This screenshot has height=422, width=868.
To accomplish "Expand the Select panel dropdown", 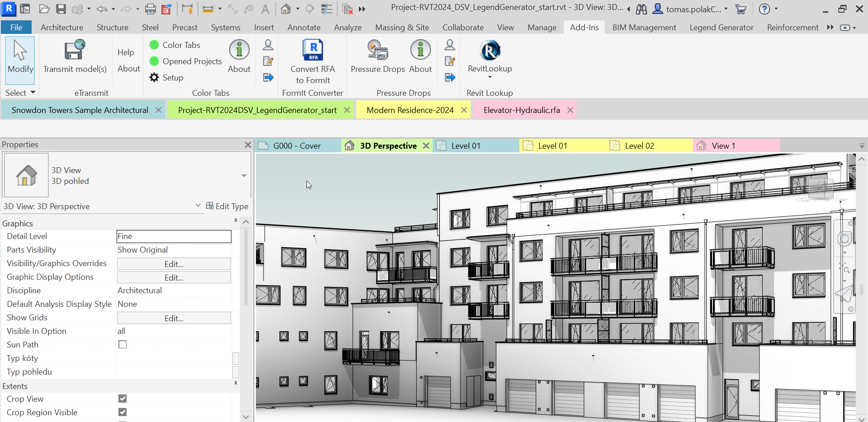I will pos(20,93).
